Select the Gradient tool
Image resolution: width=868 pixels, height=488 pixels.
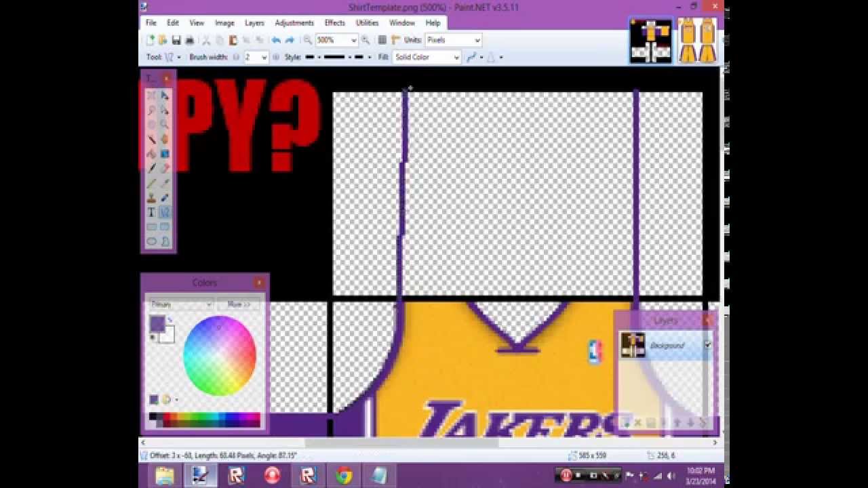pyautogui.click(x=165, y=152)
